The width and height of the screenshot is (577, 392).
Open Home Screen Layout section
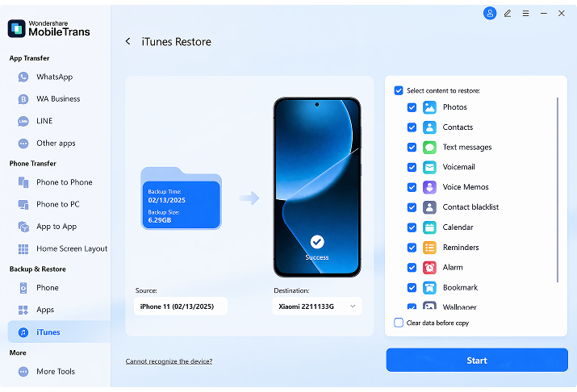click(x=59, y=249)
